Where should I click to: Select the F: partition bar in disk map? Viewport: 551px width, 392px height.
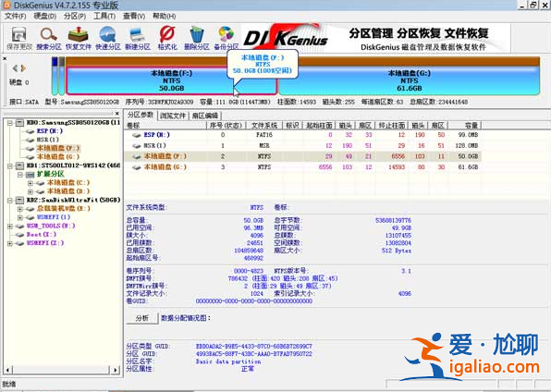(171, 80)
